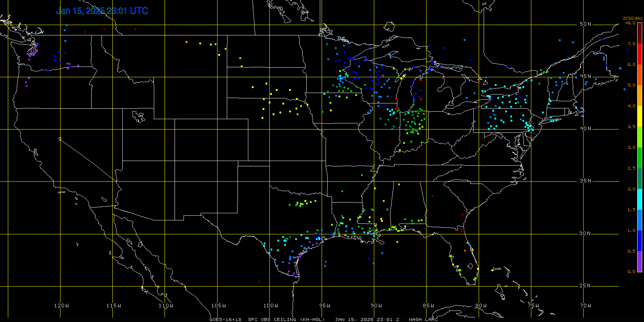Click the 105W longitude label
644x322 pixels.
218,306
